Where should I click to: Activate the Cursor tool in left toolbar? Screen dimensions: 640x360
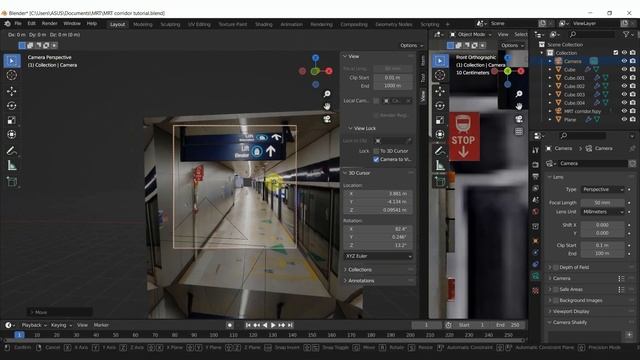12,76
